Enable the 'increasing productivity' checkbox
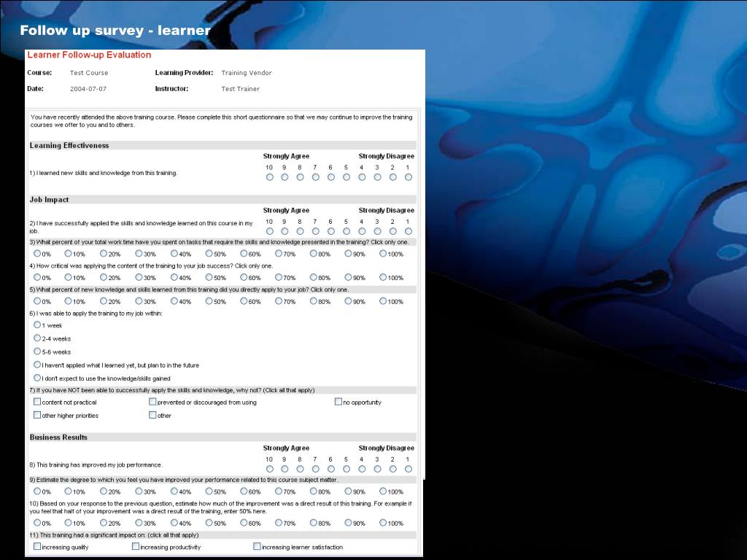The width and height of the screenshot is (747, 560). point(136,547)
